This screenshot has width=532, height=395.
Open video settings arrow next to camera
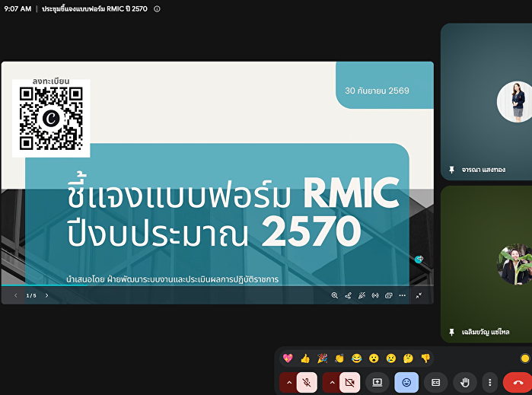click(x=332, y=383)
